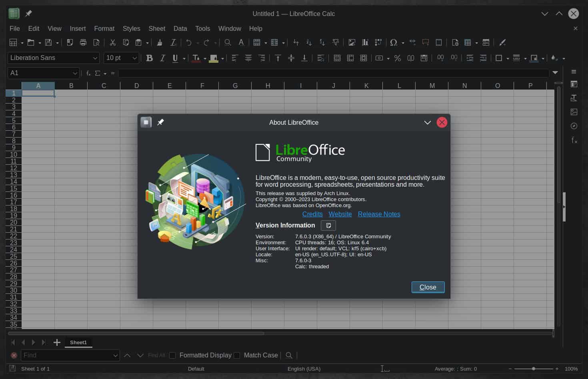The image size is (588, 379).
Task: Open the Sheet menu
Action: 157,28
